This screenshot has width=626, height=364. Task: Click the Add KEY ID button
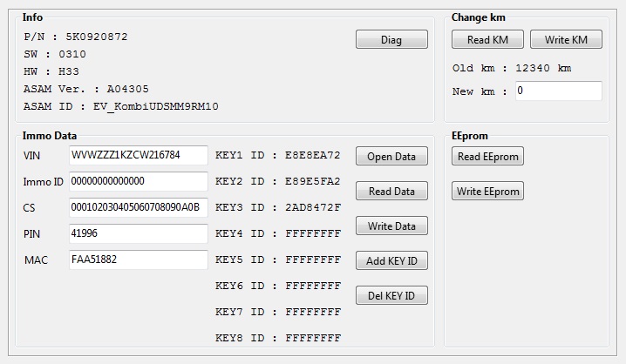391,261
